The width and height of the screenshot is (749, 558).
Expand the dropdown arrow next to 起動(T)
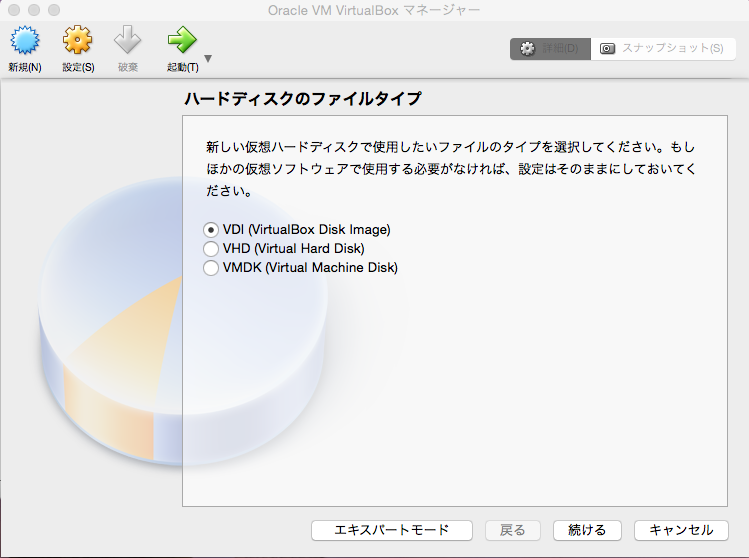coord(208,59)
